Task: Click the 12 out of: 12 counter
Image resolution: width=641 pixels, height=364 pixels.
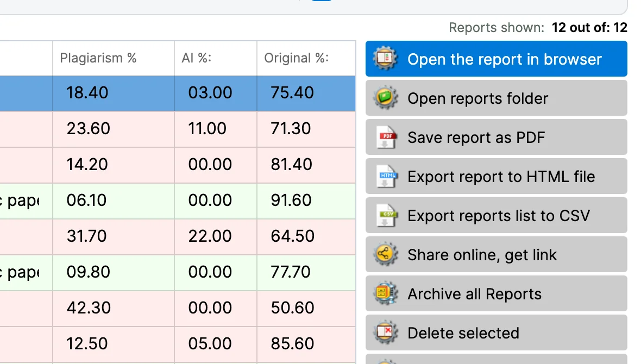Action: coord(589,27)
